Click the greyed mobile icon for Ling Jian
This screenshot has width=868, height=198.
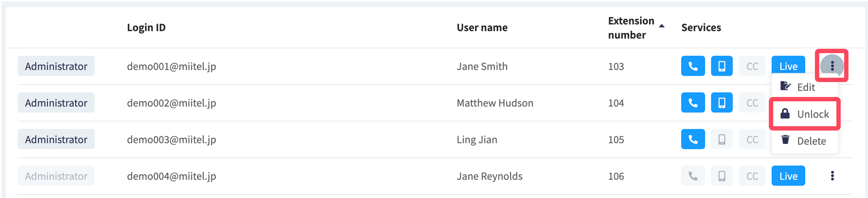pos(722,139)
